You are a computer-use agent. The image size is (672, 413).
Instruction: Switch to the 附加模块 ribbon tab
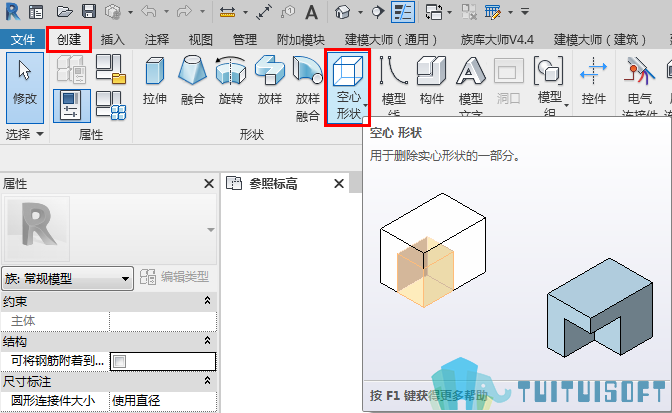300,39
